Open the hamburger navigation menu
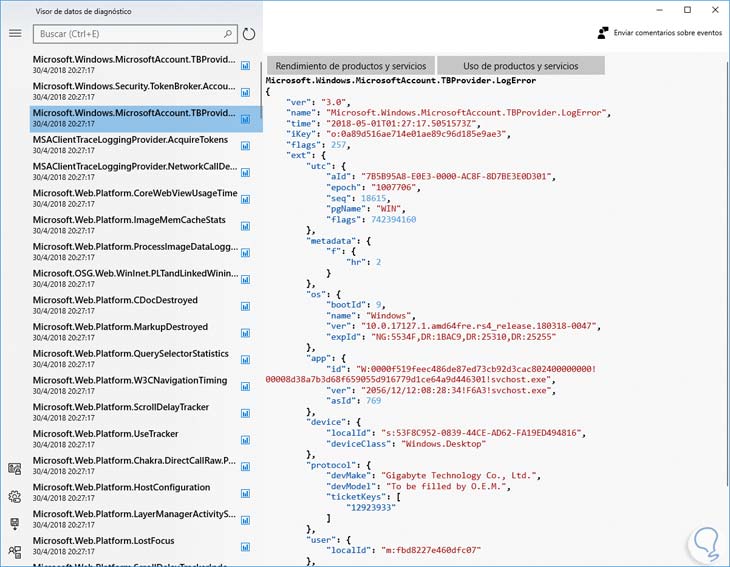 (15, 33)
